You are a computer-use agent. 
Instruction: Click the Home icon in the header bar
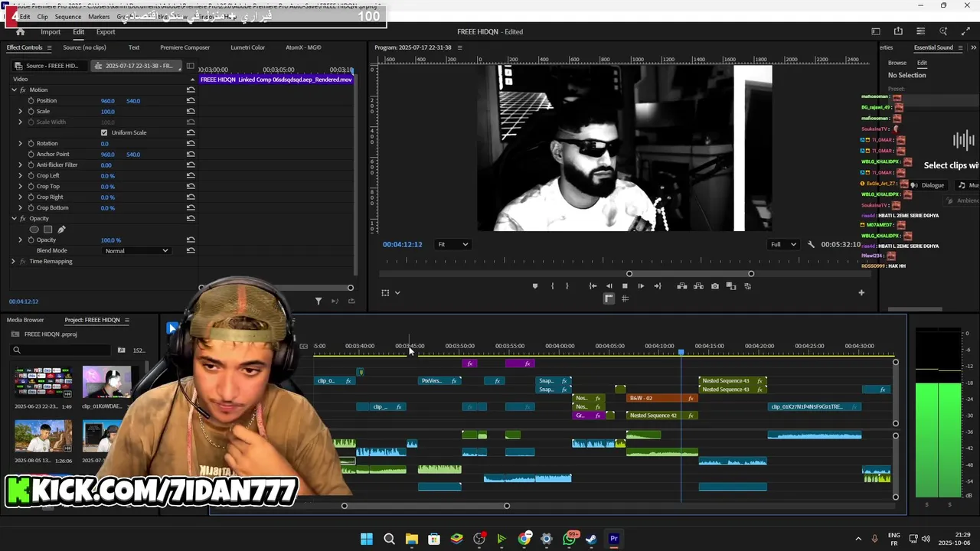point(21,31)
